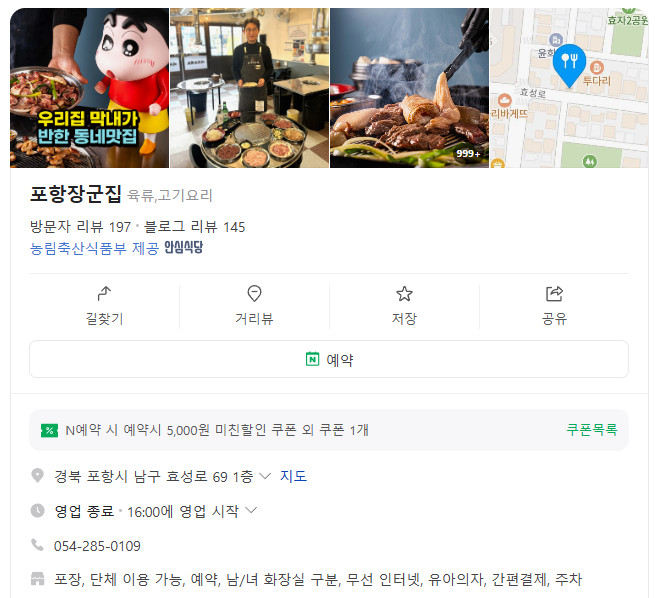This screenshot has width=659, height=598.
Task: Click the green N calendar reservation icon
Action: coord(312,359)
